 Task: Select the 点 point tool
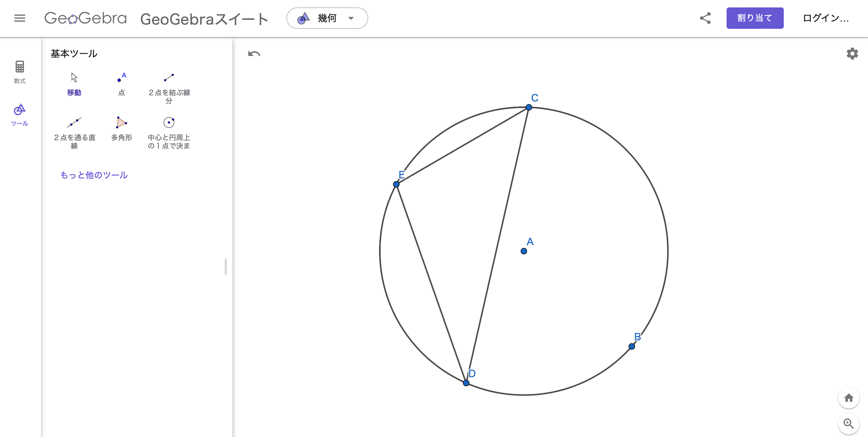[x=121, y=85]
